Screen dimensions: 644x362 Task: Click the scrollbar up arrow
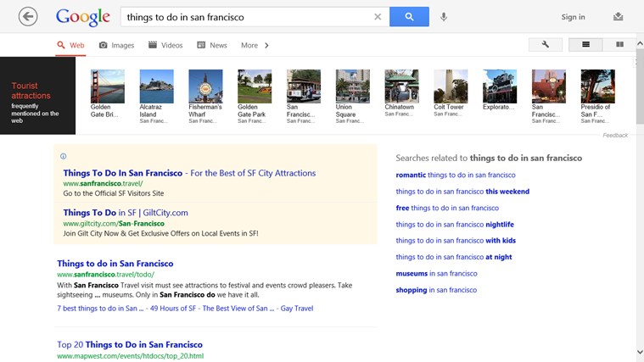click(x=640, y=43)
